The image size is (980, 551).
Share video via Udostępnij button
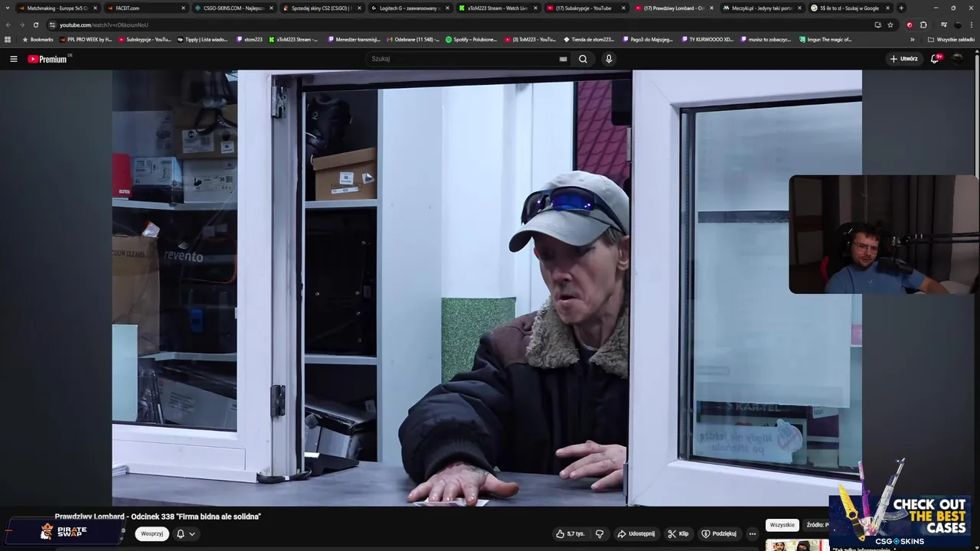pyautogui.click(x=635, y=533)
